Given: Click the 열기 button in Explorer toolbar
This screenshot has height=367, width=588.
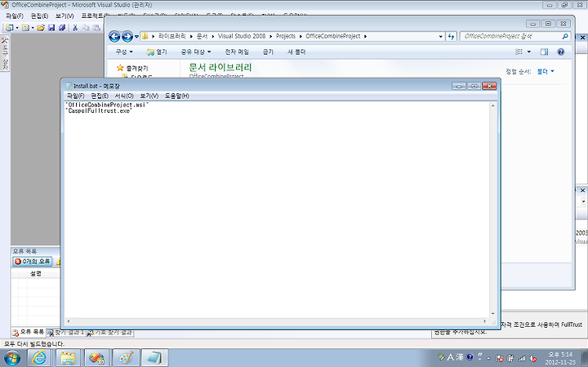Looking at the screenshot, I should pos(157,51).
